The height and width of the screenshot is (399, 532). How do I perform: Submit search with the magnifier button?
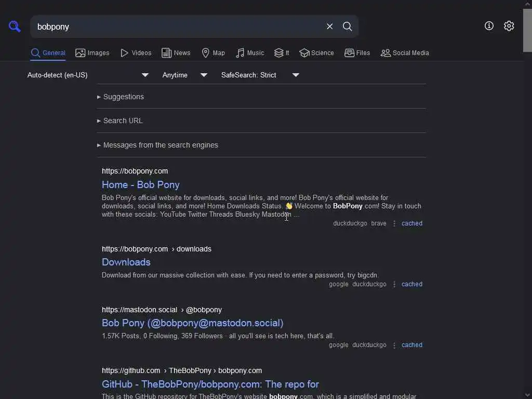347,26
